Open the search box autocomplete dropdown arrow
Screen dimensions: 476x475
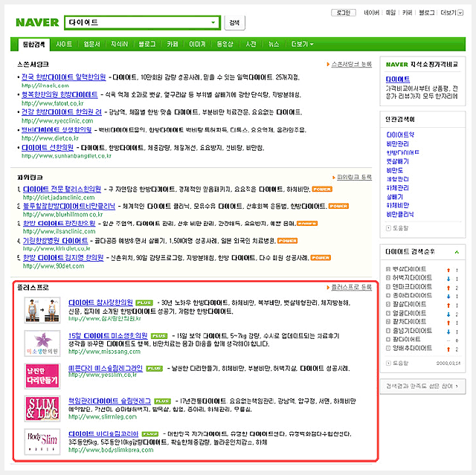(x=213, y=22)
